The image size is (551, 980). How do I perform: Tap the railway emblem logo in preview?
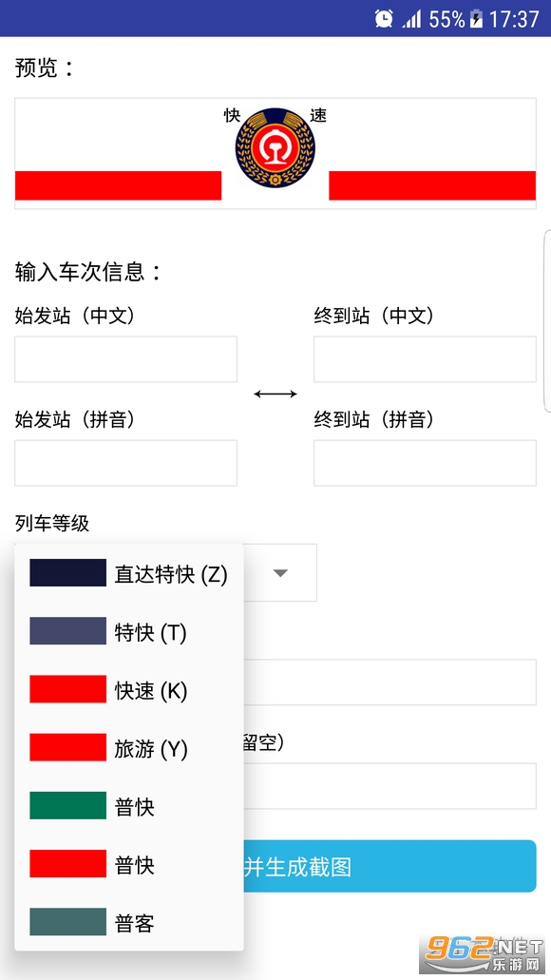(275, 147)
